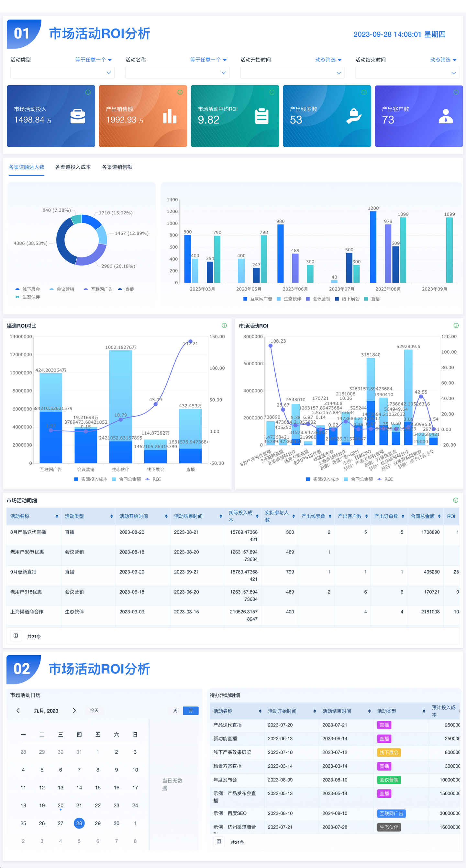The width and height of the screenshot is (466, 868).
Task: Click info icon next to 渠道ROI对比
Action: pos(224,325)
